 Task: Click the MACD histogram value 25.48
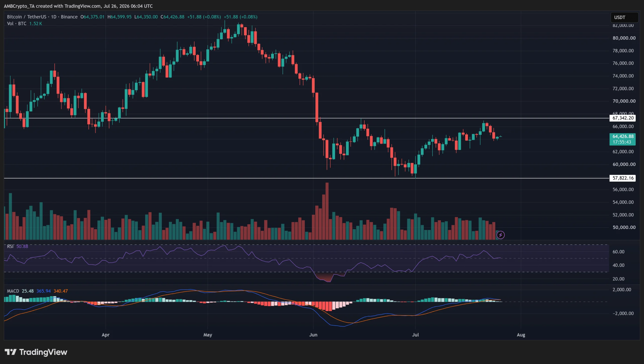tap(28, 291)
